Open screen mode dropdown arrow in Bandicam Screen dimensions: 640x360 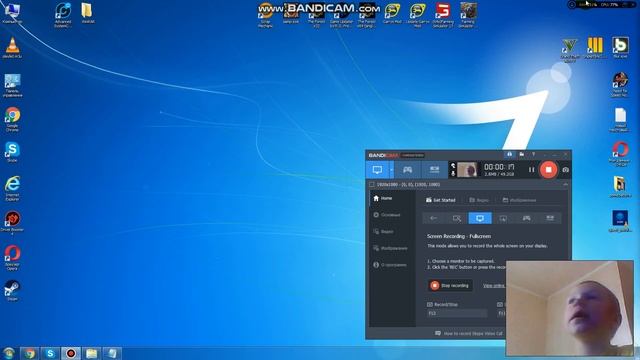click(391, 170)
